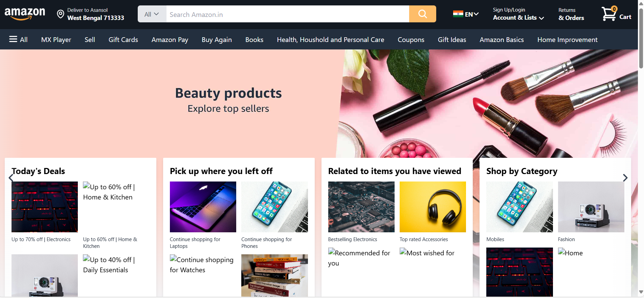
Task: Click the delivery location pin icon
Action: [61, 14]
